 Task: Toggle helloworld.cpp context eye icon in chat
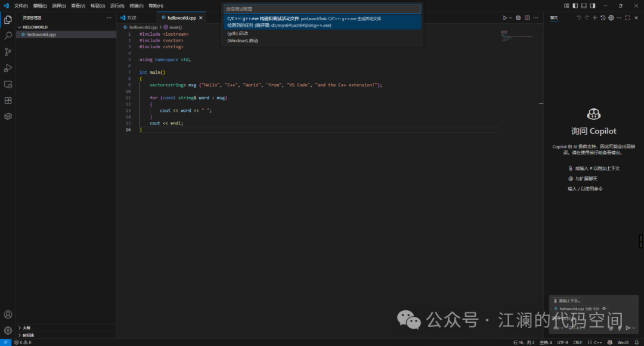click(603, 308)
